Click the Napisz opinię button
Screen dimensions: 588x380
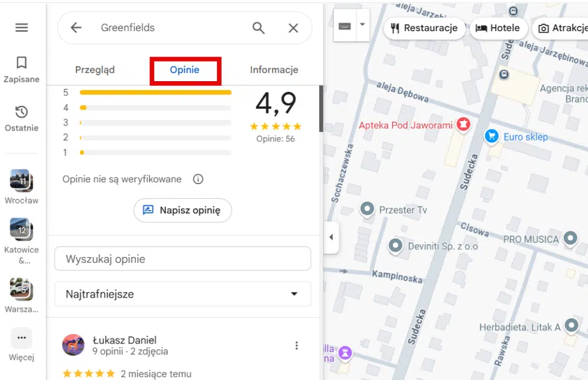point(182,210)
